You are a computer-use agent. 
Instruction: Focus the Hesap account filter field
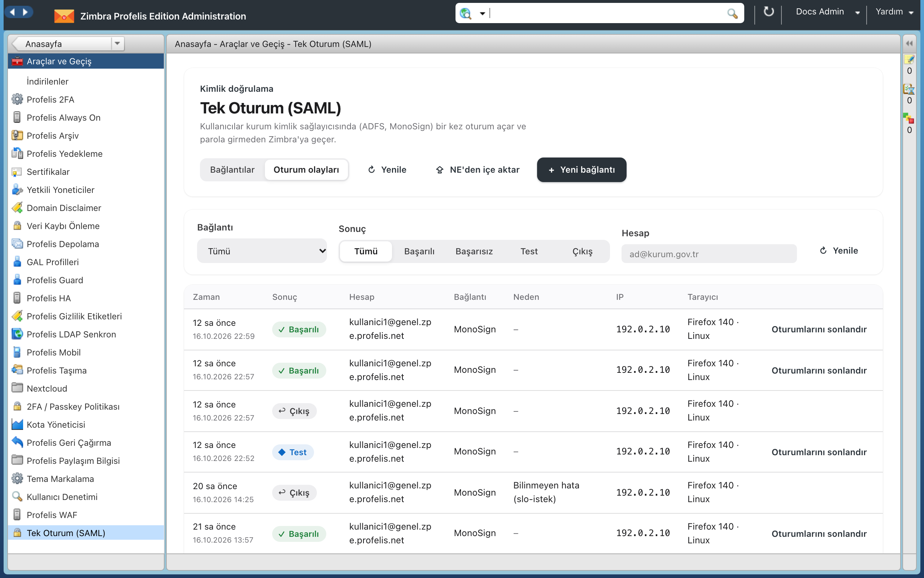709,254
